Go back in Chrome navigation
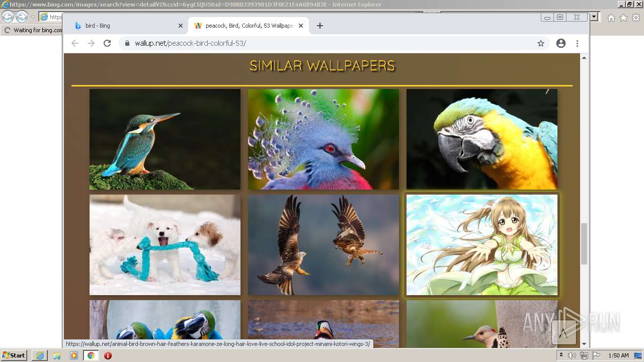The height and width of the screenshot is (362, 644). point(75,43)
